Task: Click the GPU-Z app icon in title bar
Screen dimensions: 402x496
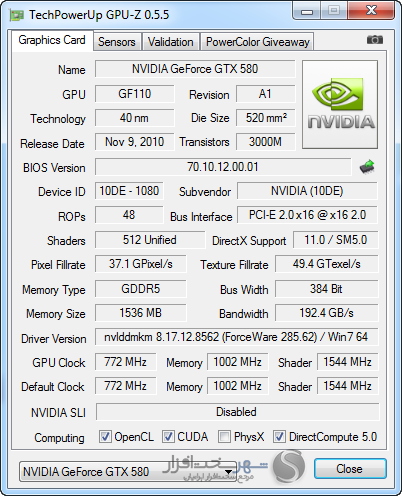Action: point(17,15)
